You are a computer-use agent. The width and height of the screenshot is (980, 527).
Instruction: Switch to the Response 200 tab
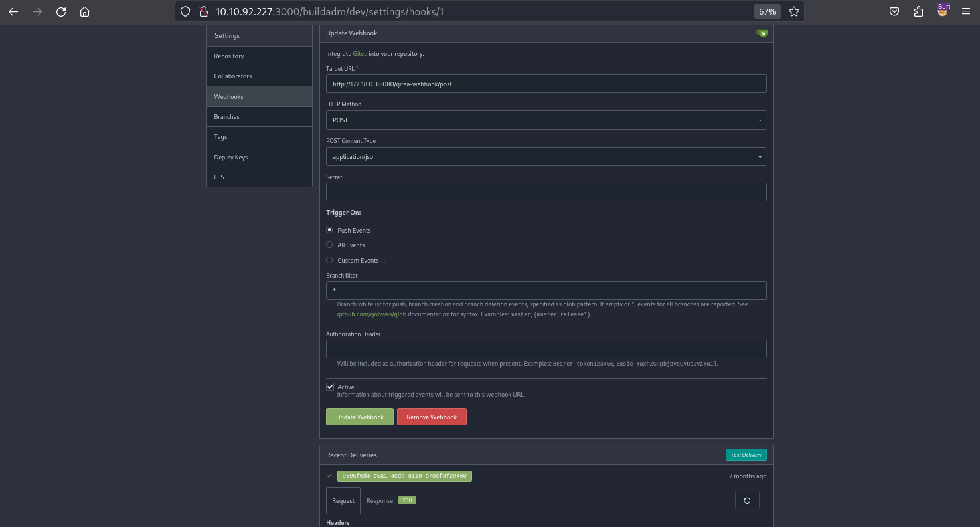coord(391,501)
